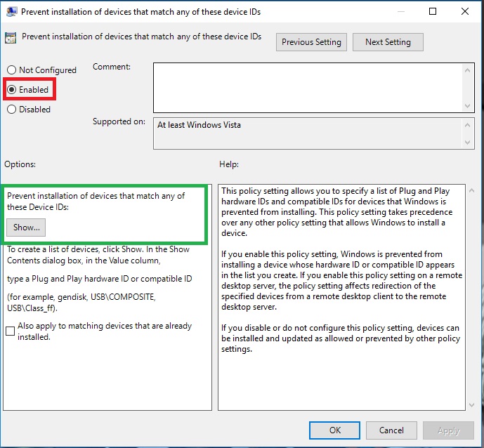This screenshot has height=448, width=484.
Task: Click the title bar application icon
Action: tap(12, 12)
